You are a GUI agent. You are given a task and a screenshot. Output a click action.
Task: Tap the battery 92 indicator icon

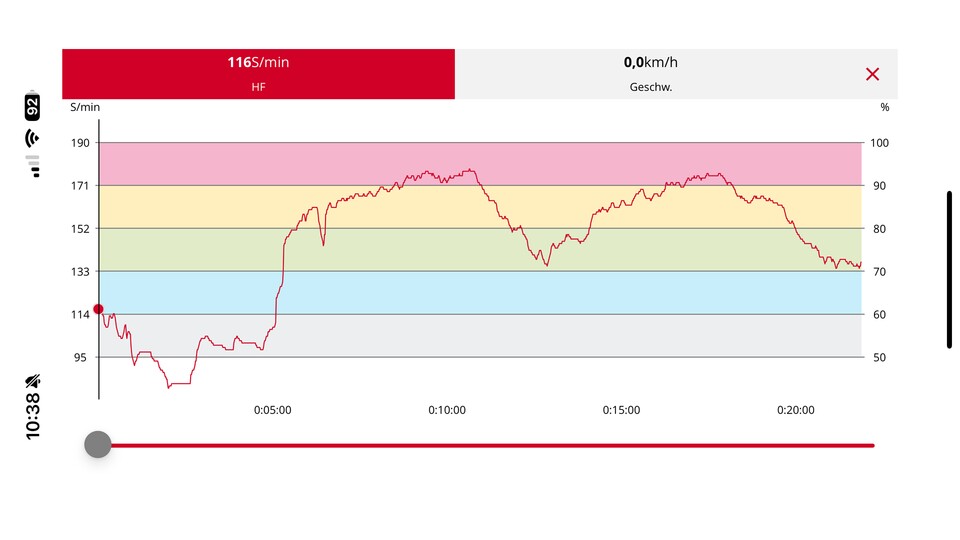pyautogui.click(x=33, y=106)
